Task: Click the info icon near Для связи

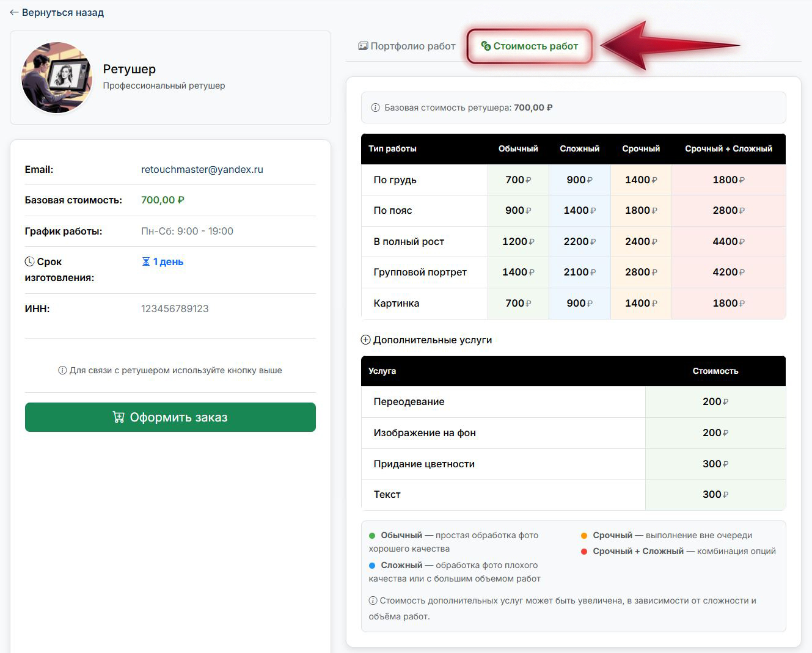Action: point(62,370)
